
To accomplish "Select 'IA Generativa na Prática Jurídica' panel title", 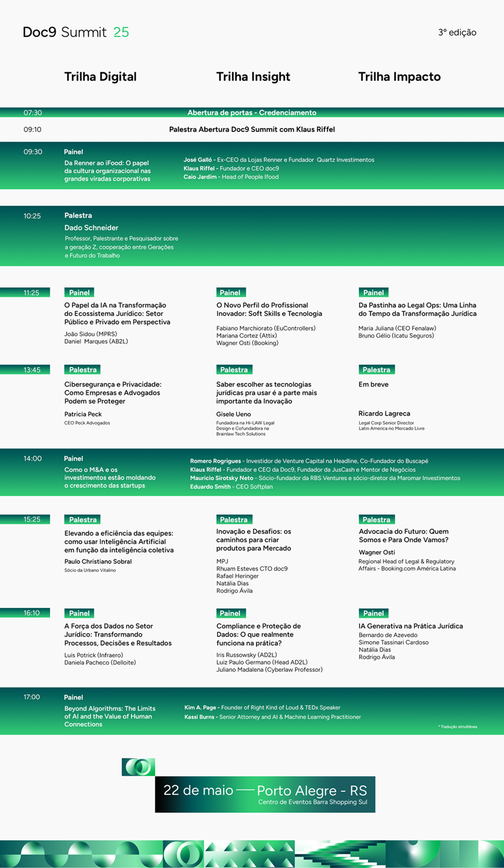I will click(411, 626).
